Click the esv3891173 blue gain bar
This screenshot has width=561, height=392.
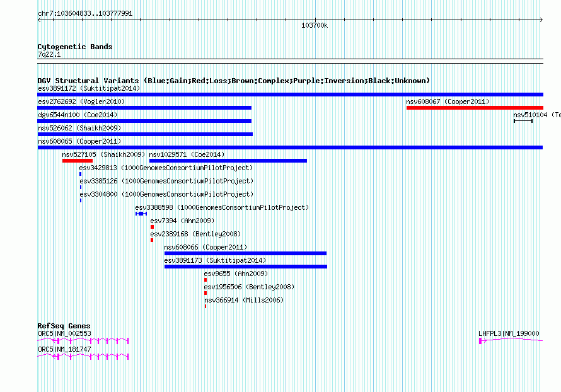[x=246, y=267]
